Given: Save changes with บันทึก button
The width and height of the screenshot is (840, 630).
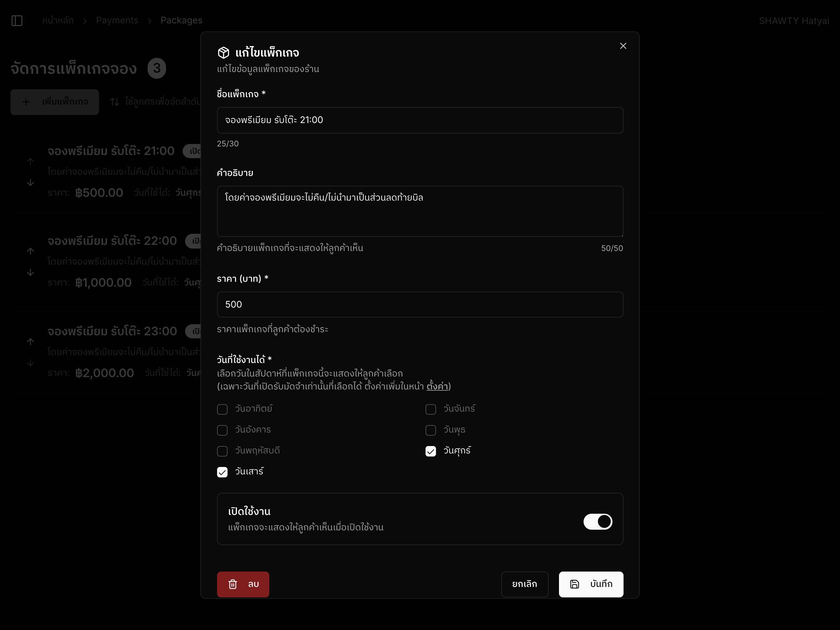Looking at the screenshot, I should (x=591, y=584).
